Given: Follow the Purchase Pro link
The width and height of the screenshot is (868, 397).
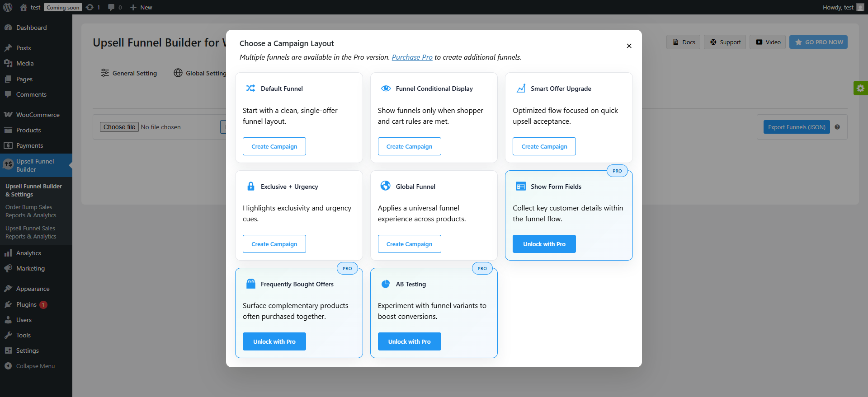Looking at the screenshot, I should pyautogui.click(x=412, y=57).
